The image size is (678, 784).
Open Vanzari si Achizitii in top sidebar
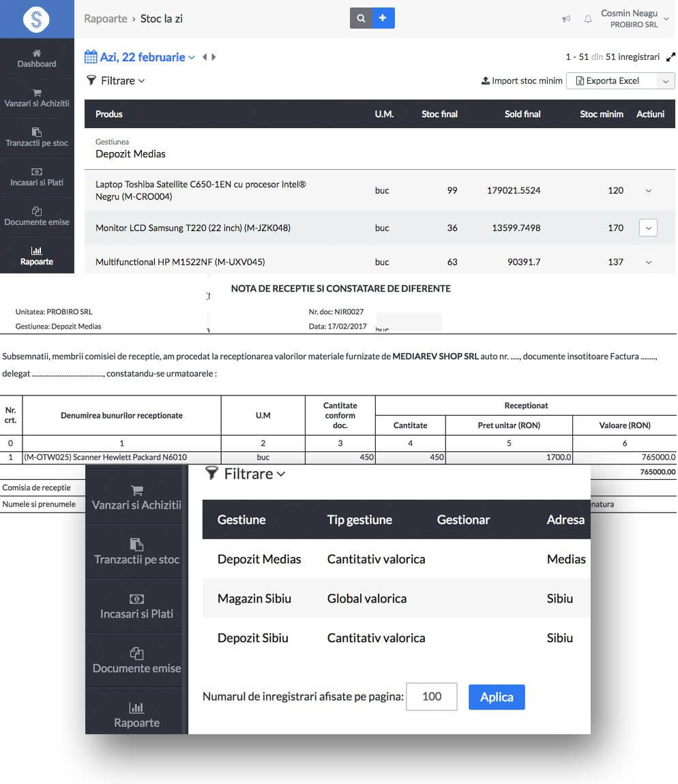37,97
